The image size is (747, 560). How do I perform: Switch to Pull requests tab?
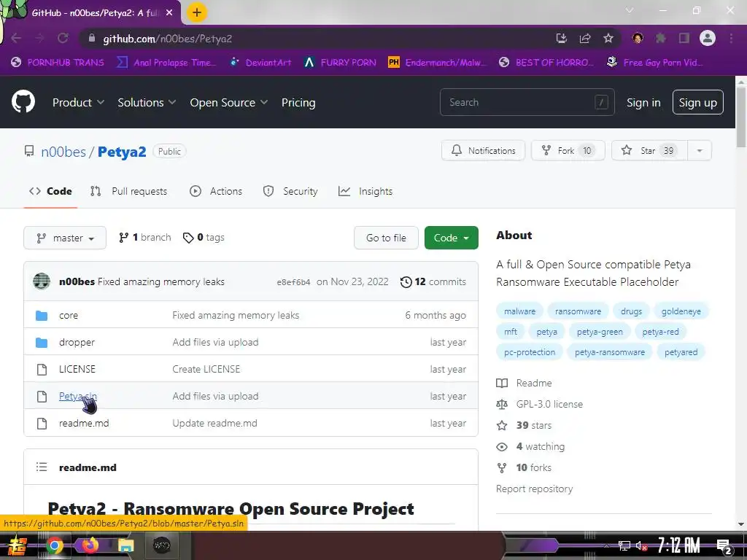pyautogui.click(x=128, y=191)
